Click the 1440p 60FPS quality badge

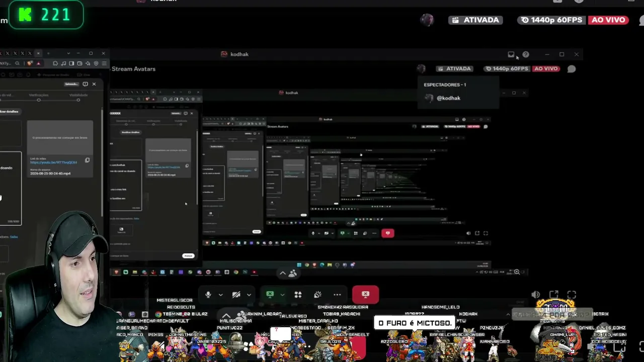pos(552,20)
